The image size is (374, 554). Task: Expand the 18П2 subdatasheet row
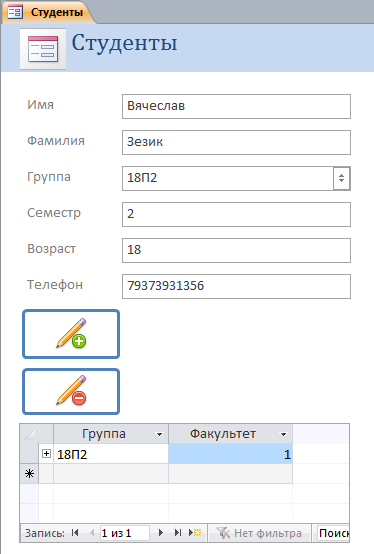46,453
